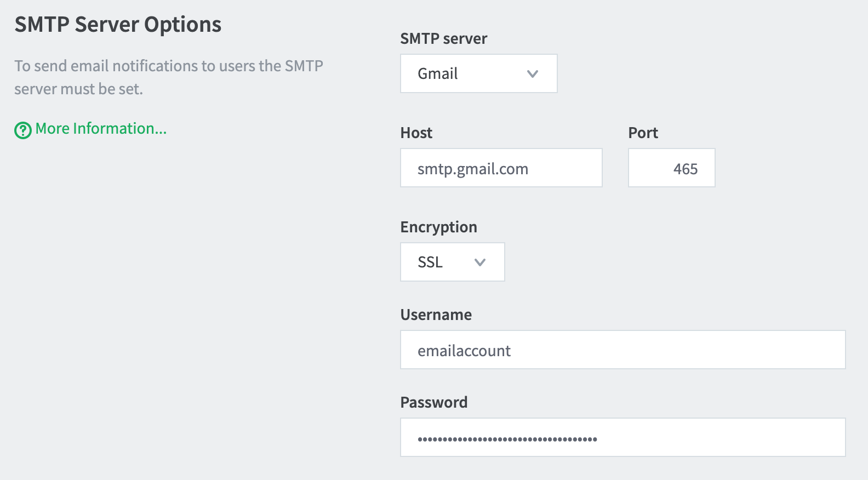This screenshot has width=868, height=480.
Task: Open the SMTP server dropdown showing Gmail
Action: 479,73
